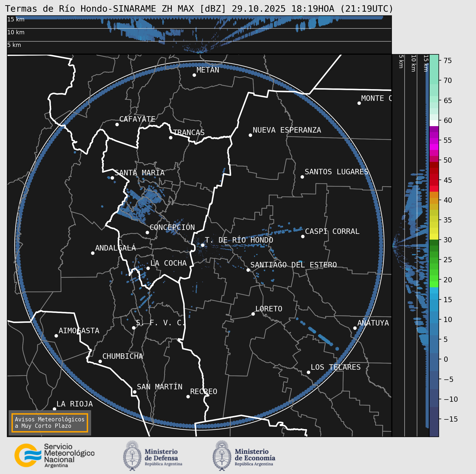Click the Ministerio de Economía coat of arms
The image size is (476, 474).
click(x=222, y=456)
